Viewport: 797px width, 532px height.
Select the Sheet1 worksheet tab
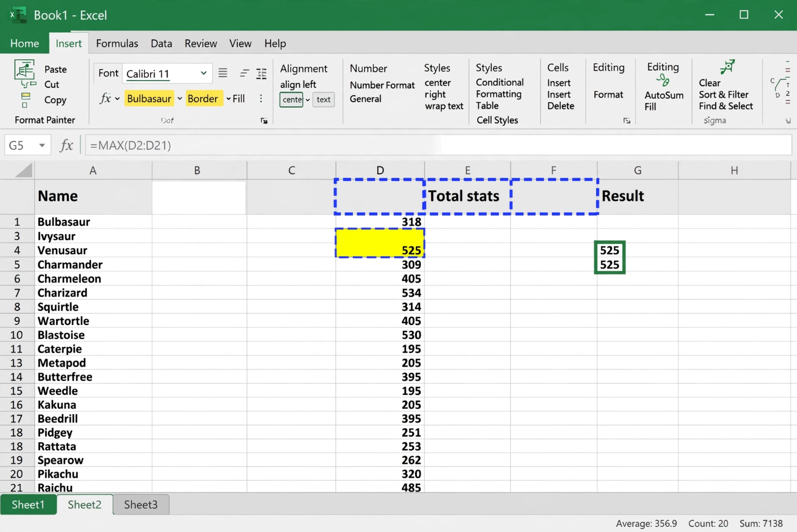(x=28, y=504)
